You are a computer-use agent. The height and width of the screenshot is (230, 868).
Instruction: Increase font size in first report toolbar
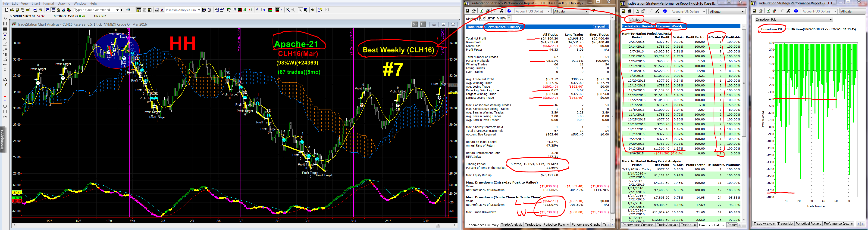[x=501, y=11]
